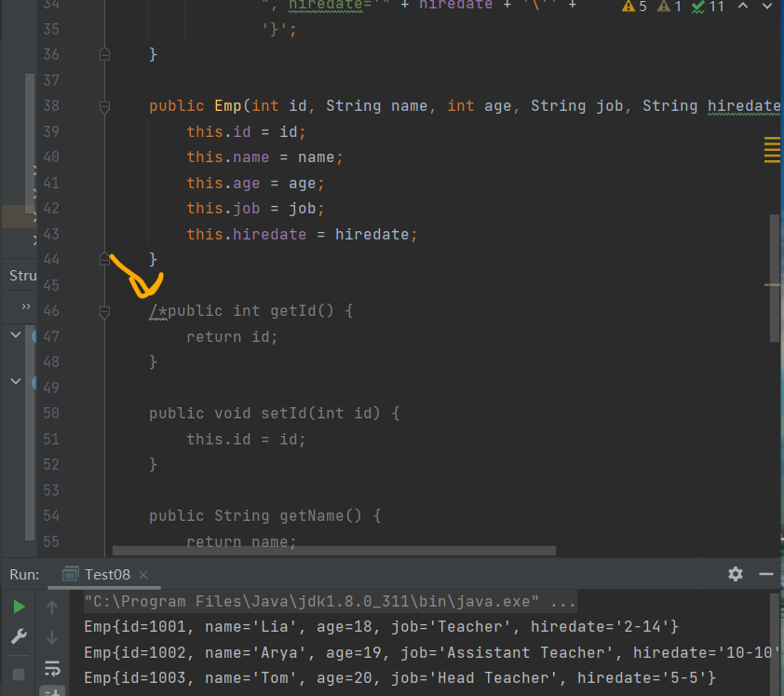Click the weak warning indicator showing 1

point(669,7)
